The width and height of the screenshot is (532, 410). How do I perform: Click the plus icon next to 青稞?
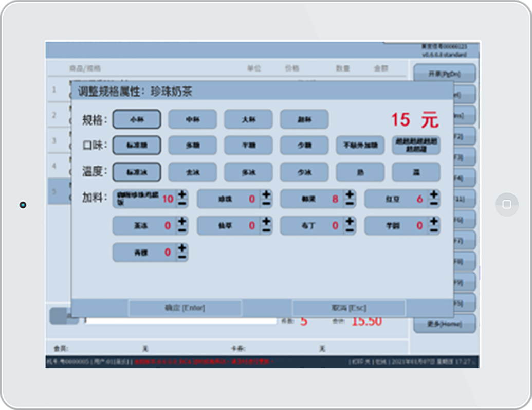(182, 248)
